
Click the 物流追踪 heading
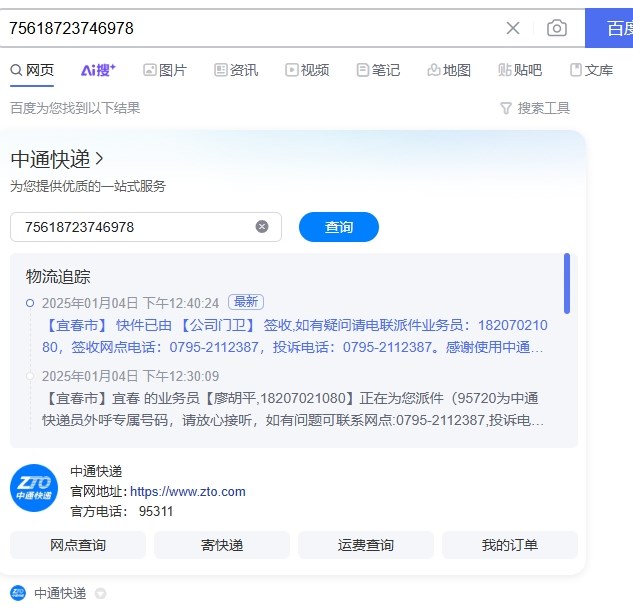click(x=58, y=277)
